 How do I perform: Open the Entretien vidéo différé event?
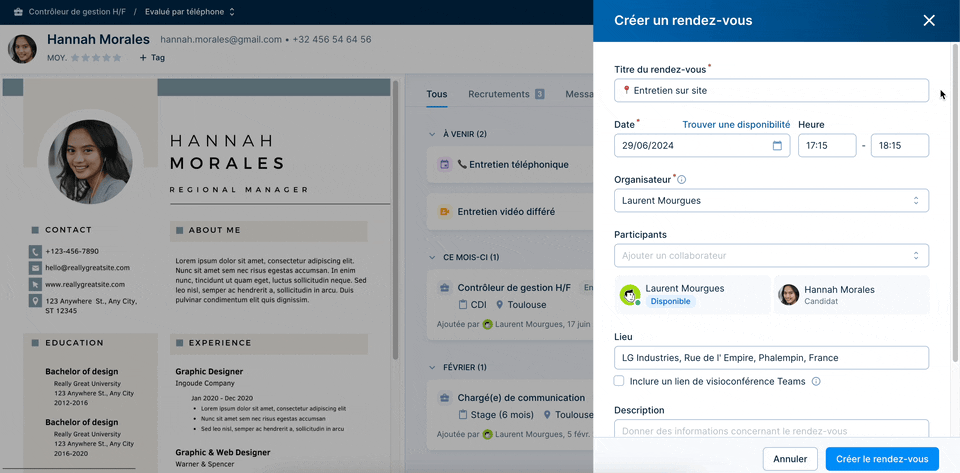click(509, 212)
